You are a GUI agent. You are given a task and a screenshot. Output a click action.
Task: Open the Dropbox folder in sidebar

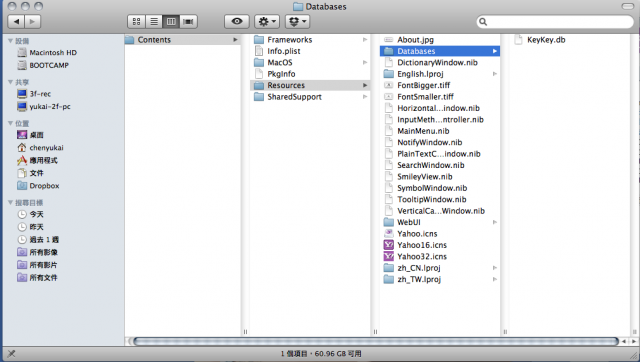38,186
